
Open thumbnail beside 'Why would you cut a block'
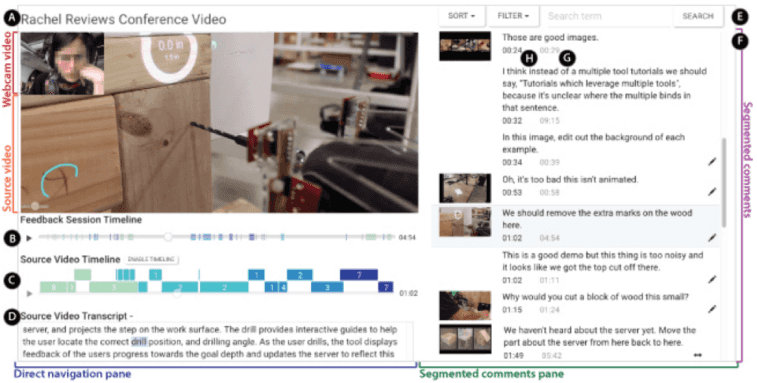pyautogui.click(x=465, y=305)
